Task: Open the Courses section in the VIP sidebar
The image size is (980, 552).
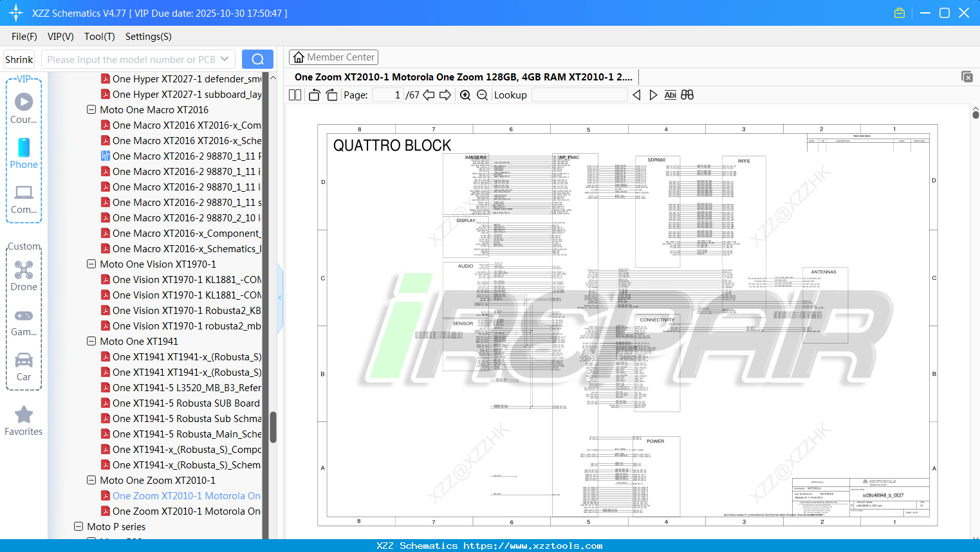Action: (24, 108)
